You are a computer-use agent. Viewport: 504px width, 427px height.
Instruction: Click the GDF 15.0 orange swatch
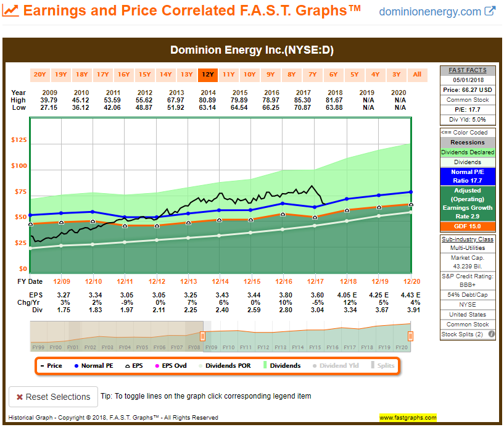(x=468, y=226)
